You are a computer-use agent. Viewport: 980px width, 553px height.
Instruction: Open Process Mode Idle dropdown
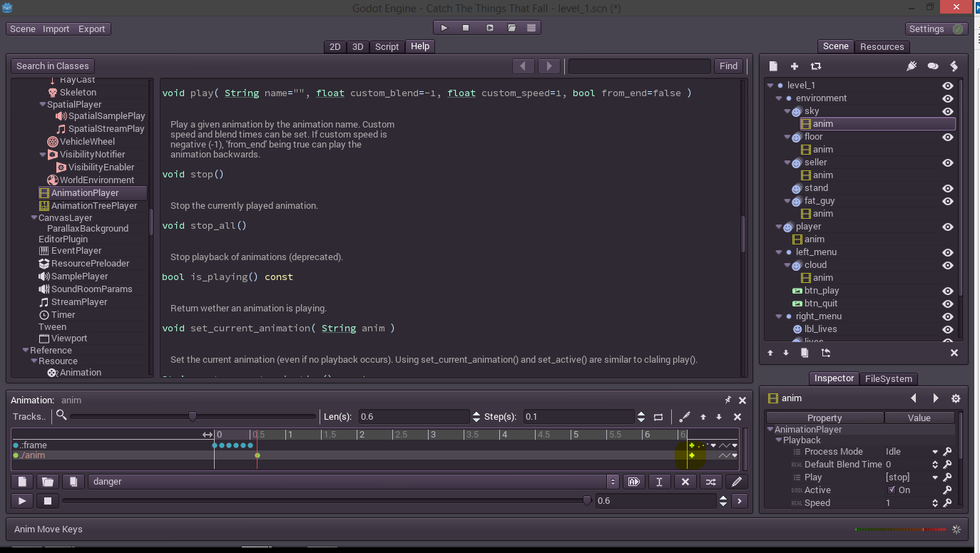tap(935, 452)
